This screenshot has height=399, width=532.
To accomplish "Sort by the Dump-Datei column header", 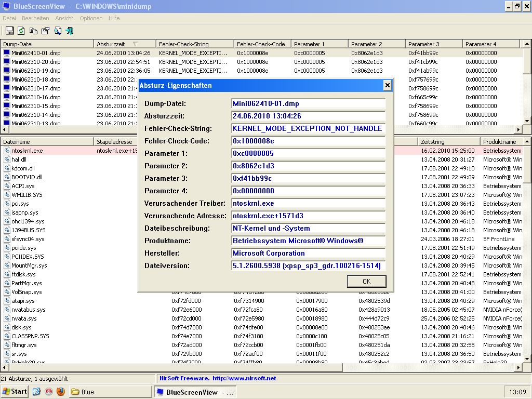I will pyautogui.click(x=47, y=44).
